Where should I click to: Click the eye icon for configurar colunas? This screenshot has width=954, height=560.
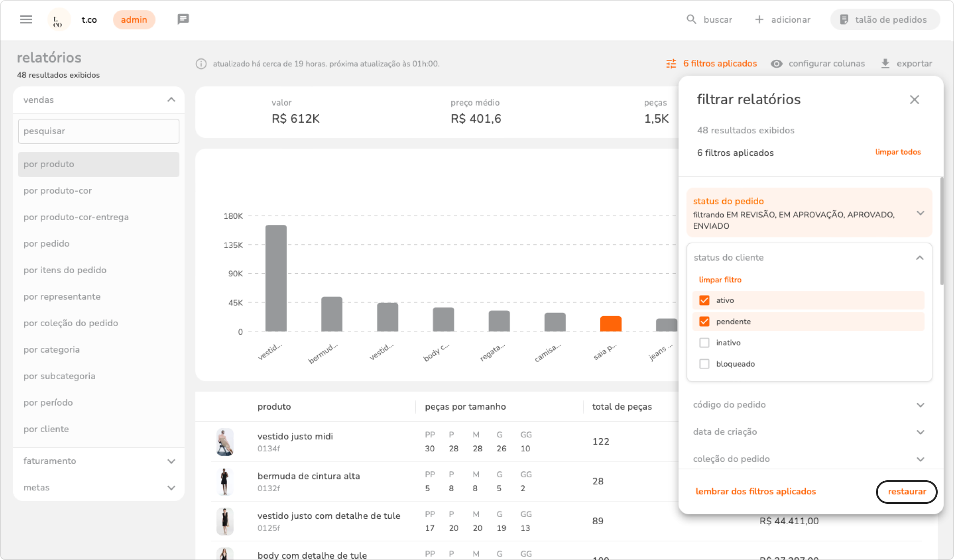(x=776, y=64)
